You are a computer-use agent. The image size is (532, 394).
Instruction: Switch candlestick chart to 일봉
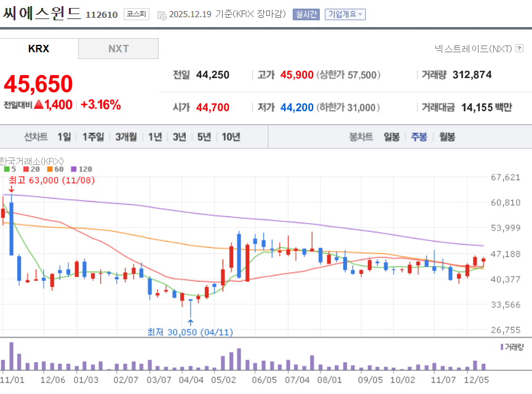392,136
